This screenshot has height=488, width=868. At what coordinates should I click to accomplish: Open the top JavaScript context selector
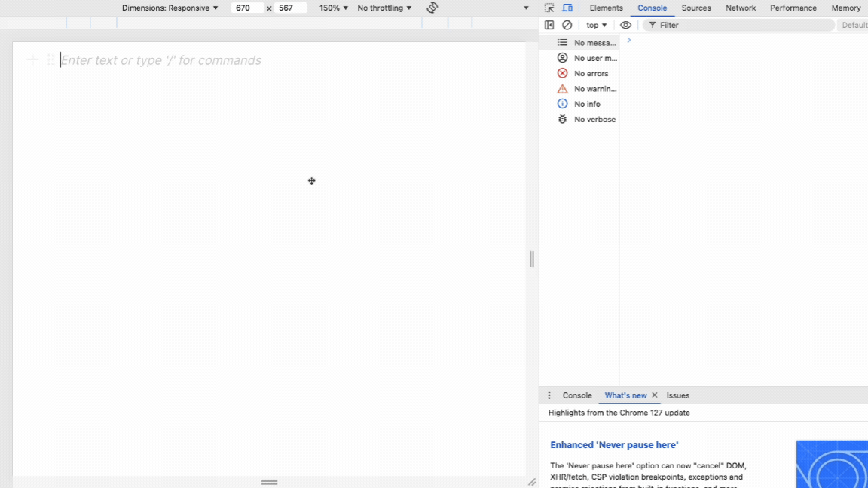(x=597, y=25)
